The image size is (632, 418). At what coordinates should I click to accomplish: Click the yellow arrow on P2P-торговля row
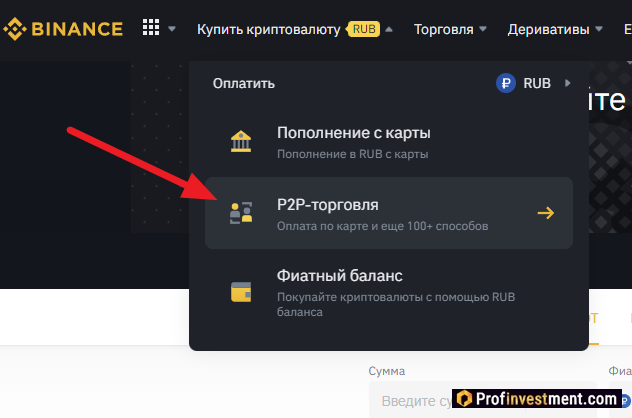coord(546,213)
